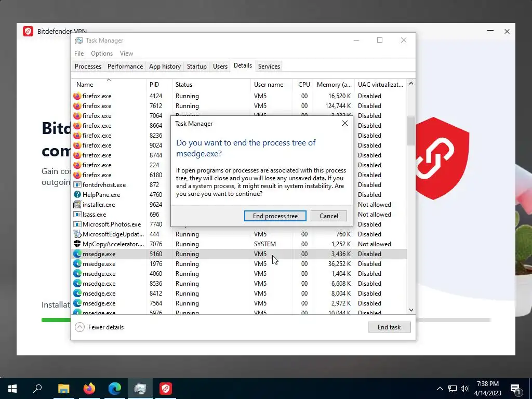Switch to the Startup tab
The height and width of the screenshot is (399, 532).
click(x=197, y=66)
